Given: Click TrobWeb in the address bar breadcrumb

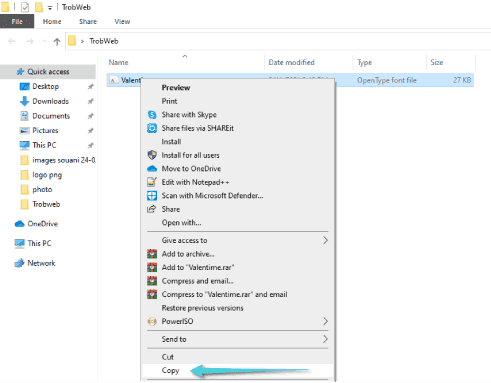Looking at the screenshot, I should coord(104,41).
